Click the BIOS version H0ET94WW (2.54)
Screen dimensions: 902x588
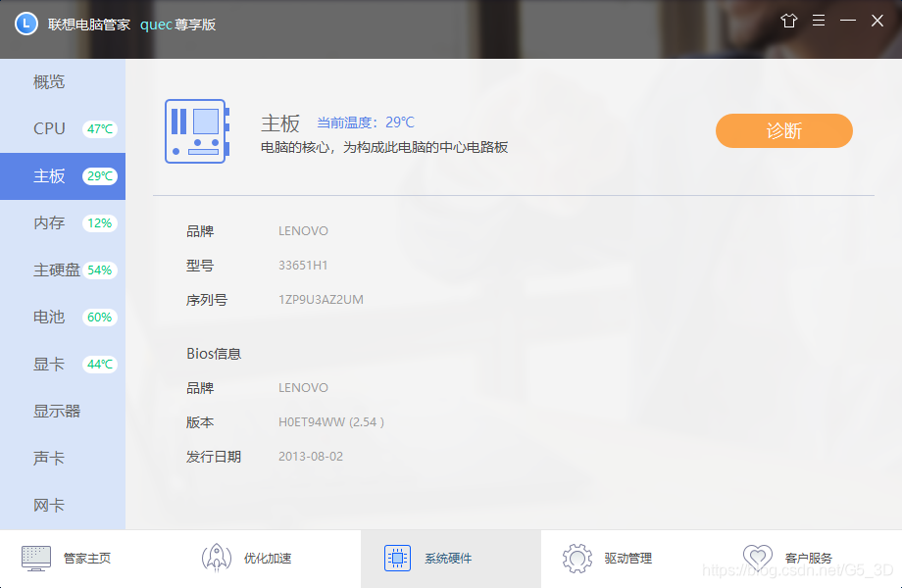(x=331, y=421)
